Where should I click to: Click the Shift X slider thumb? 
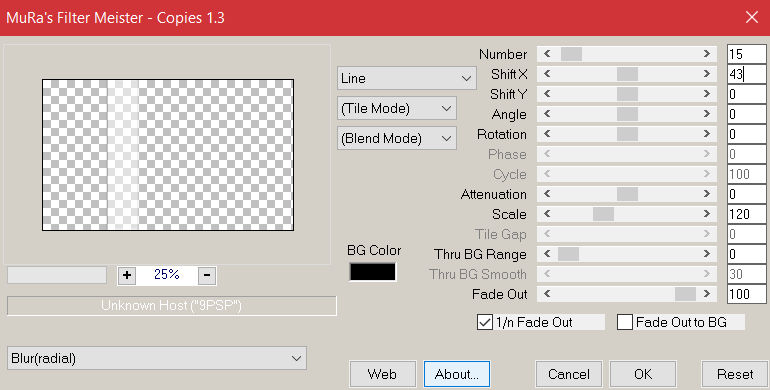tap(627, 74)
